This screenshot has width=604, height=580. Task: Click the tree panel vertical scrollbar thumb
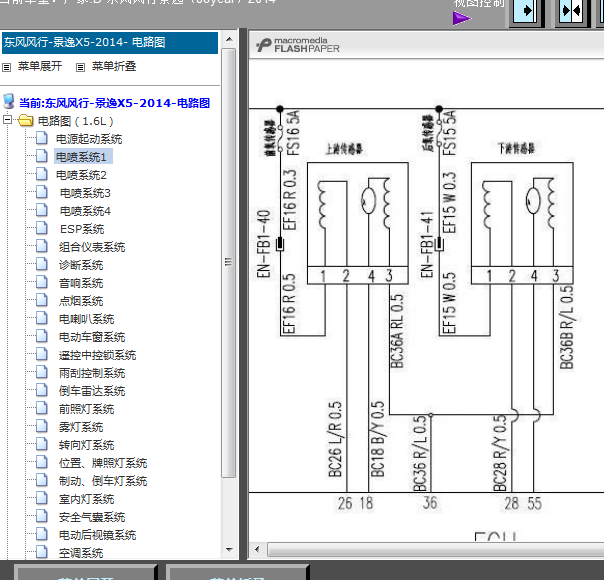229,263
